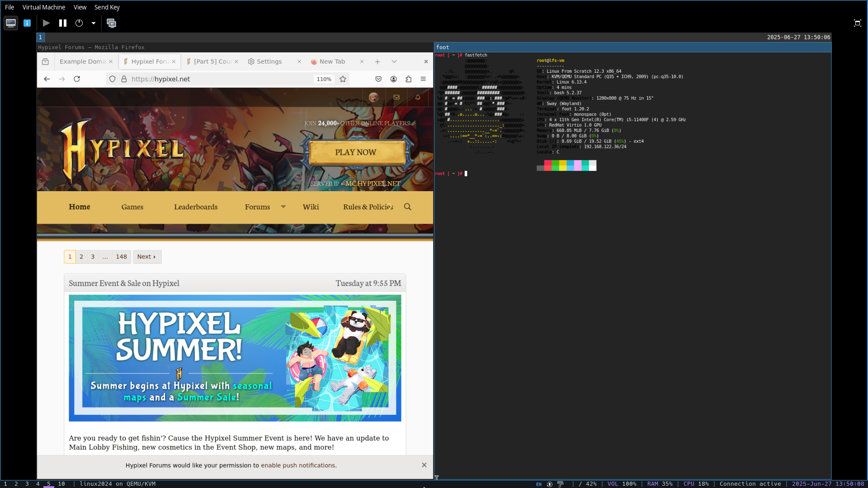Click the Run virtual machine play button
The image size is (868, 488).
point(46,23)
